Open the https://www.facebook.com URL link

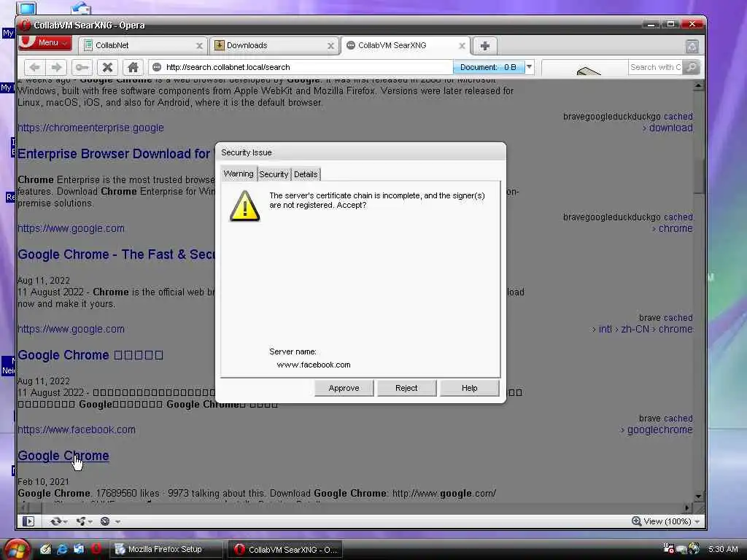pos(76,429)
